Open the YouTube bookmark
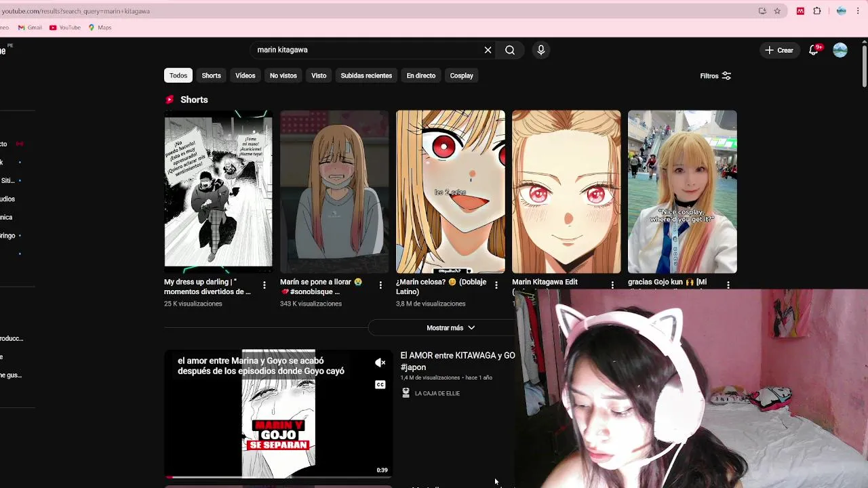Viewport: 868px width, 488px height. coord(65,28)
